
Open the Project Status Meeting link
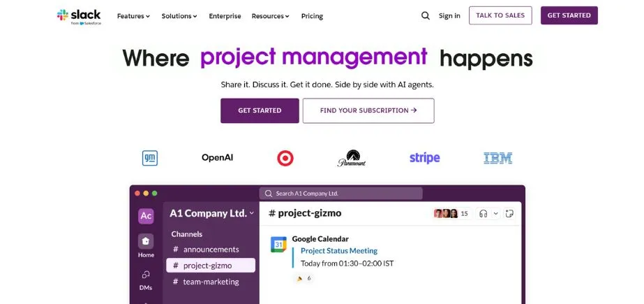(x=339, y=250)
